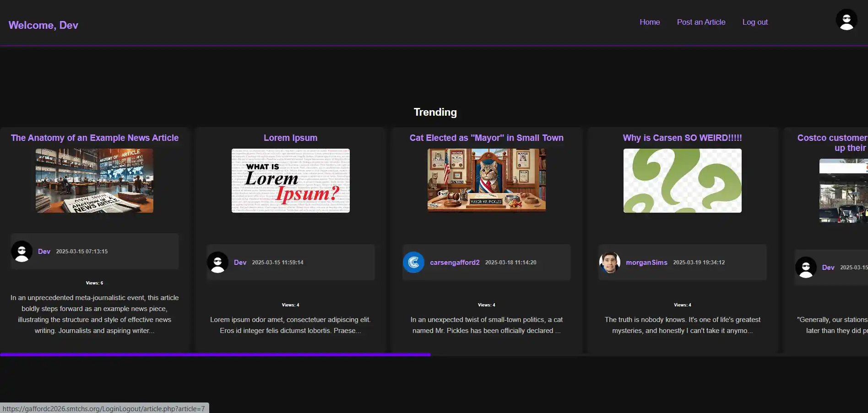Open the Post an Article page
This screenshot has height=413, width=868.
tap(701, 22)
